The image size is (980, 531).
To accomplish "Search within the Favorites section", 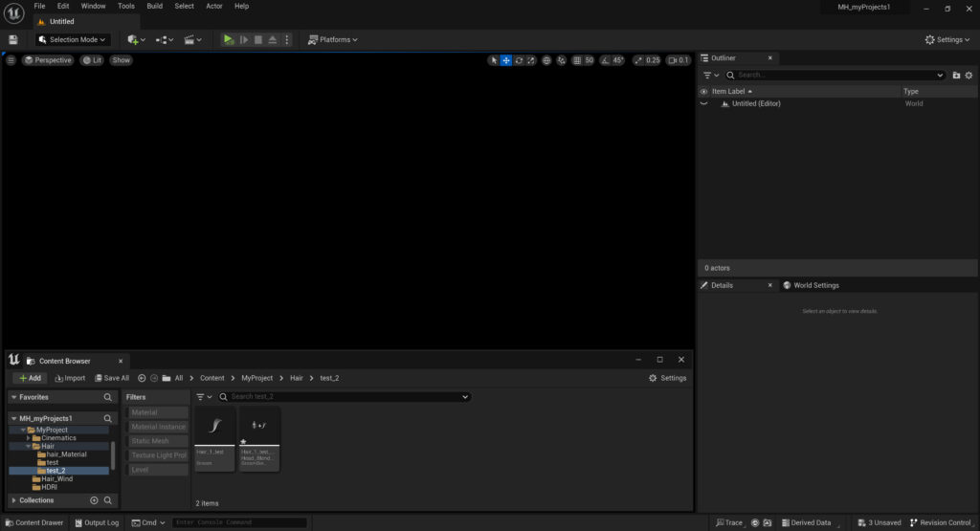I will (107, 397).
